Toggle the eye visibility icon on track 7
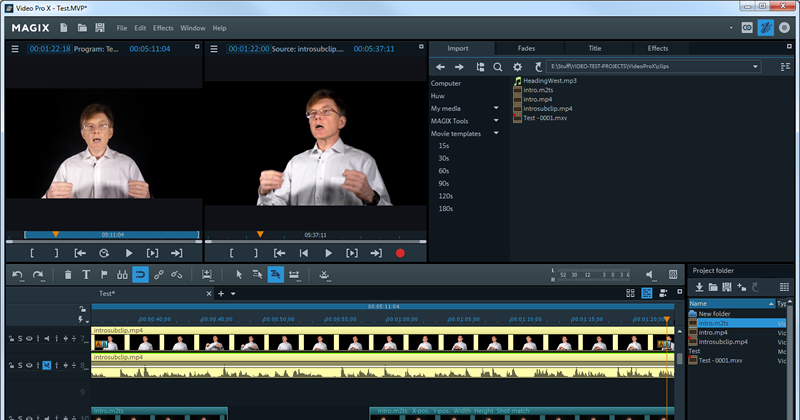The width and height of the screenshot is (800, 420). click(29, 339)
